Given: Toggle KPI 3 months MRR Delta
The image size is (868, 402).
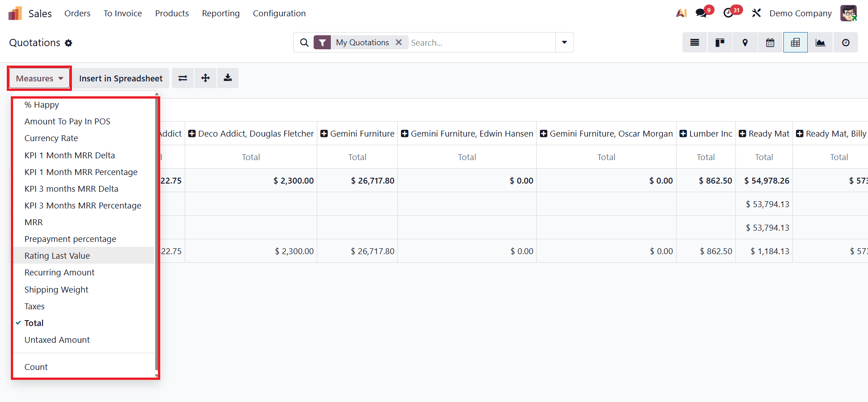Looking at the screenshot, I should (84, 189).
